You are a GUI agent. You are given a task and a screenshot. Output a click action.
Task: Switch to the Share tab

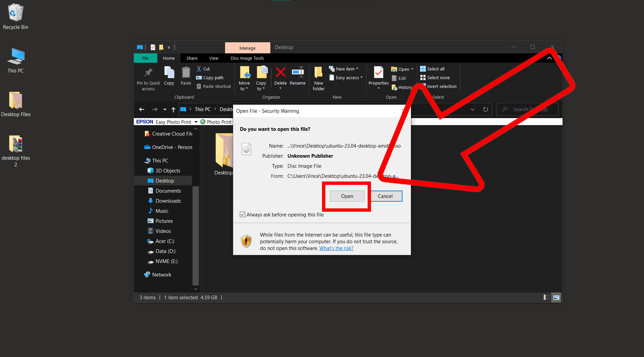click(x=192, y=58)
